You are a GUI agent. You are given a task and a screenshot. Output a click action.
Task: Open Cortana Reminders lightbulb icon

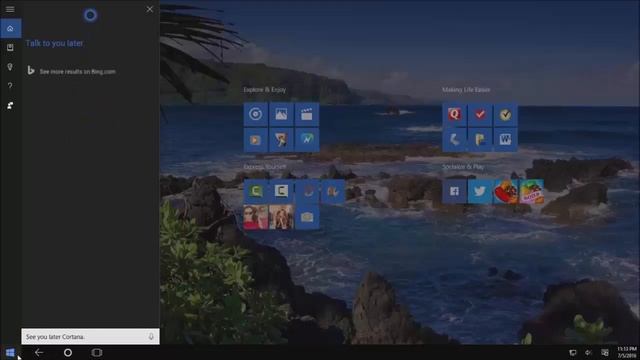coord(10,67)
